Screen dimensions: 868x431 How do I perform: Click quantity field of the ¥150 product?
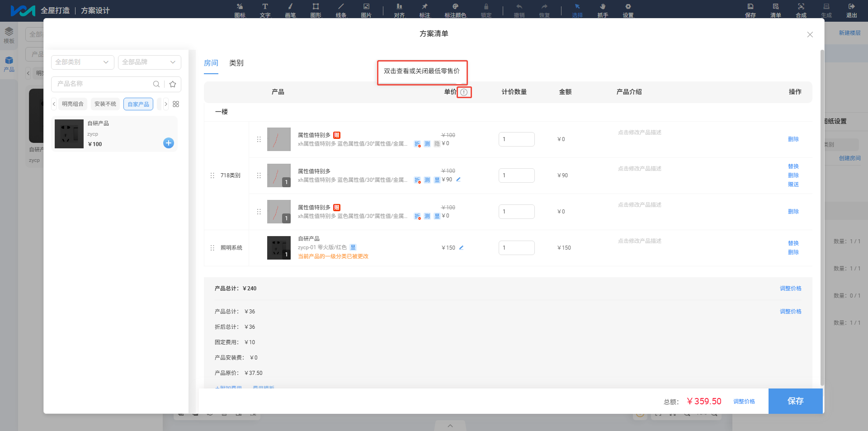[x=517, y=248]
